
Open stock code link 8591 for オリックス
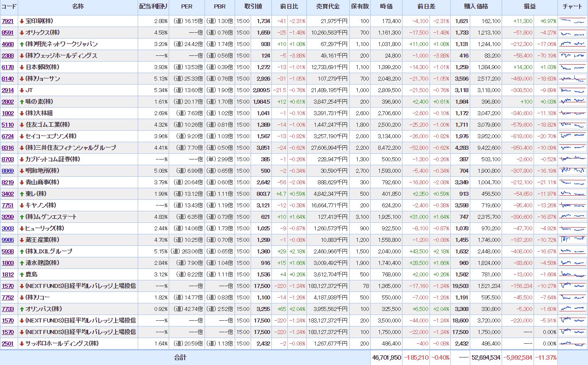8,33
